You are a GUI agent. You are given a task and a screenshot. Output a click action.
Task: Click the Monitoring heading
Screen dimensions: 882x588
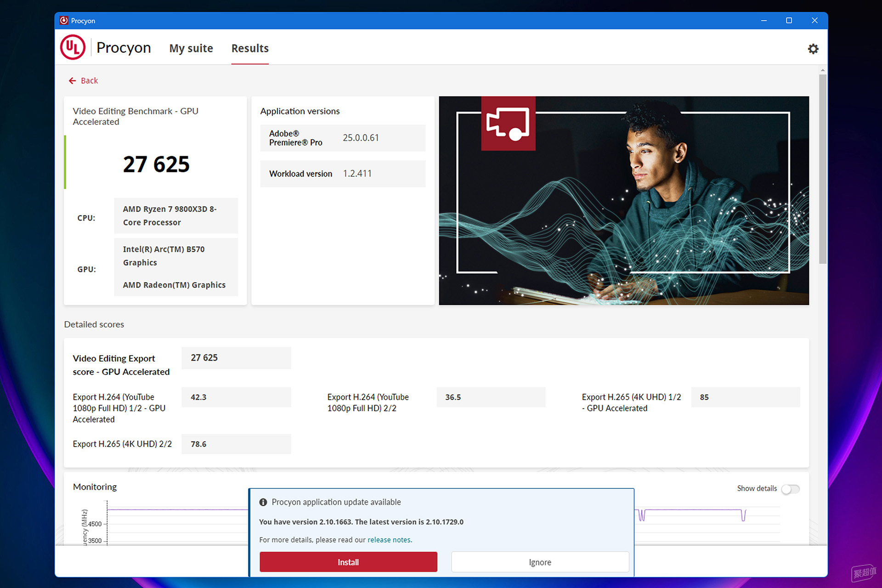click(95, 487)
